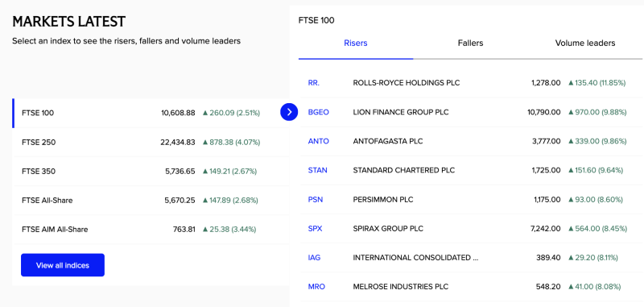644x307 pixels.
Task: Click the FTSE All-Share value 5,670.25
Action: click(x=180, y=201)
